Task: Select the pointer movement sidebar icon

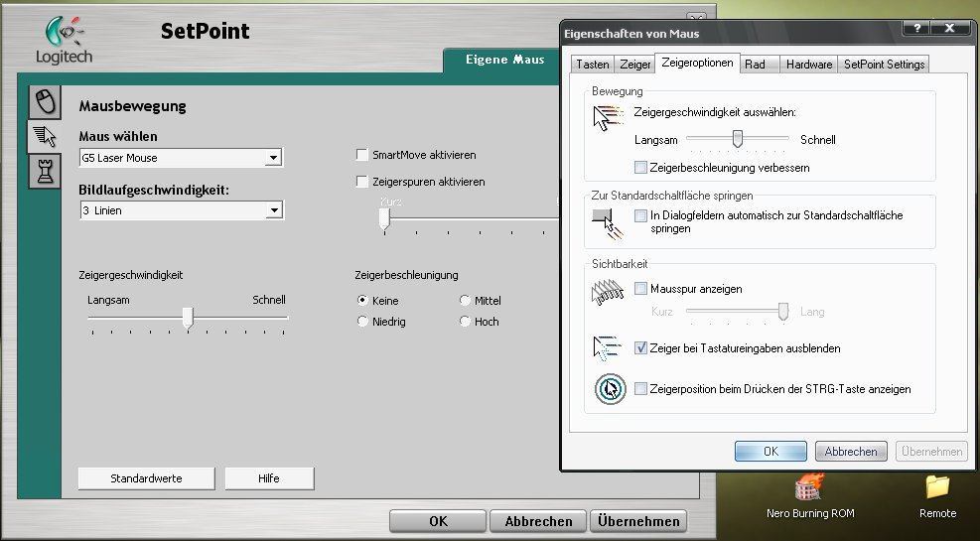Action: [x=45, y=136]
